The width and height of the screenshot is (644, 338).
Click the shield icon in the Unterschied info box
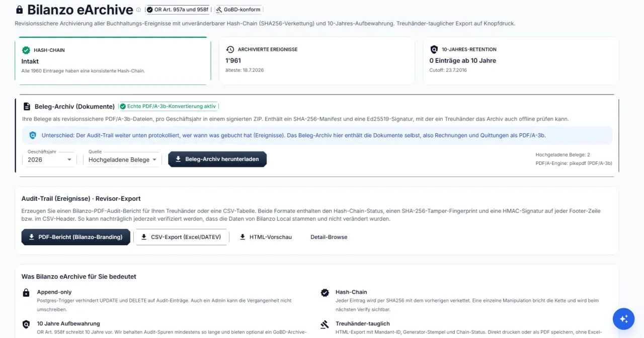pyautogui.click(x=33, y=135)
